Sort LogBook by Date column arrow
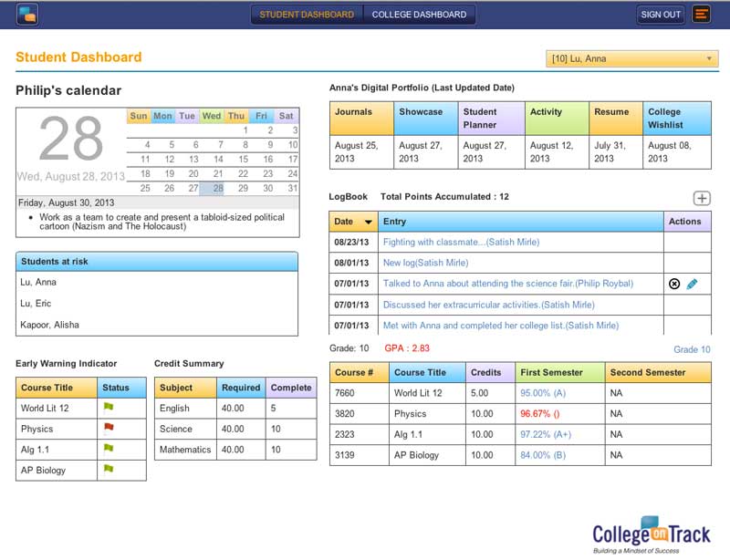Viewport: 730px width, 560px height. coord(369,222)
